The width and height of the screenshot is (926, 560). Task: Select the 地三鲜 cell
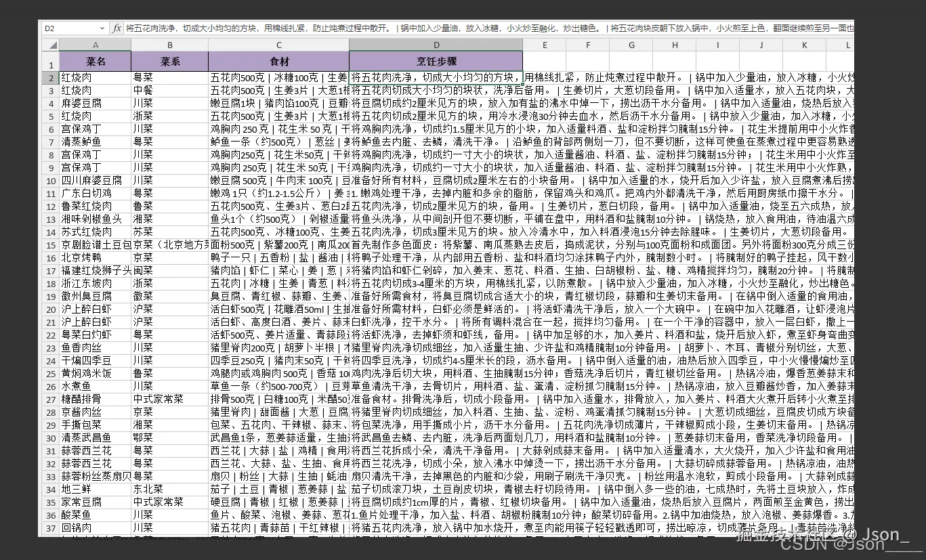pos(95,489)
